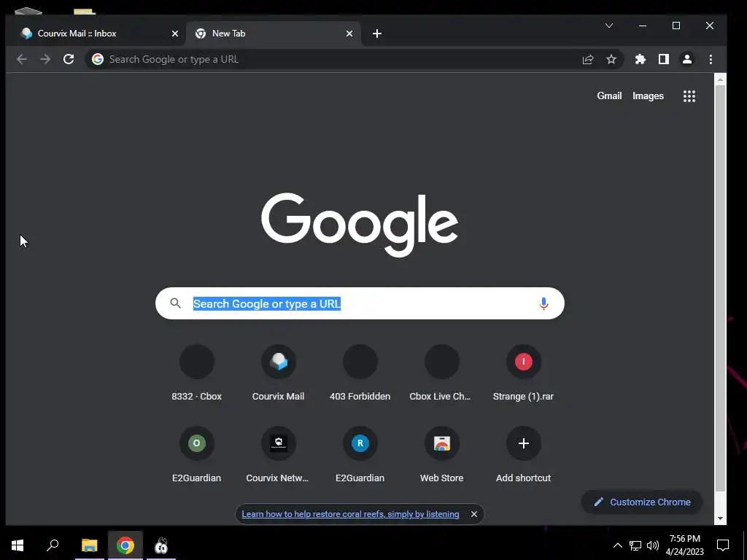747x560 pixels.
Task: Start voice search with the microphone
Action: [x=543, y=303]
